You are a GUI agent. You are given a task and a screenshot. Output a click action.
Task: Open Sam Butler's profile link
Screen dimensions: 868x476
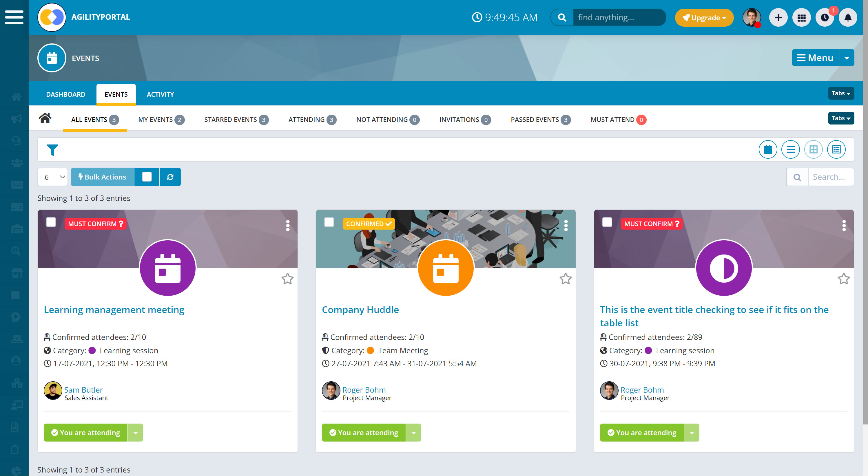pyautogui.click(x=83, y=390)
